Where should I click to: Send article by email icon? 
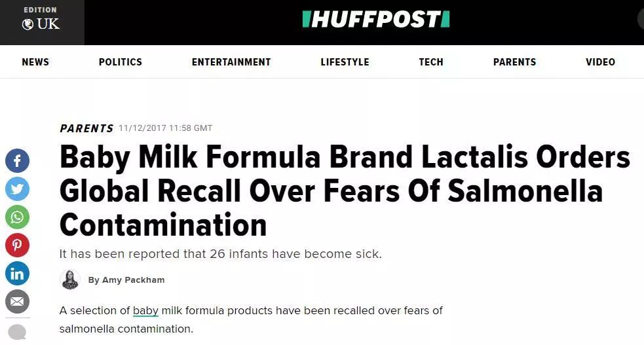17,302
